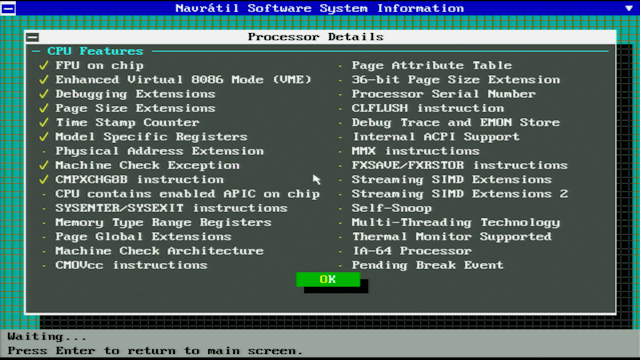Select 'Pending Break Event' text
The image size is (640, 360).
(428, 265)
